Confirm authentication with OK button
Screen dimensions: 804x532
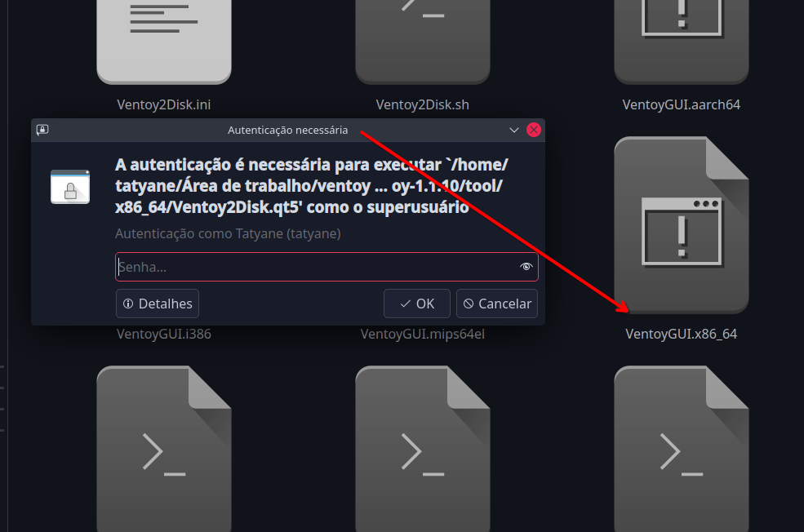tap(417, 304)
